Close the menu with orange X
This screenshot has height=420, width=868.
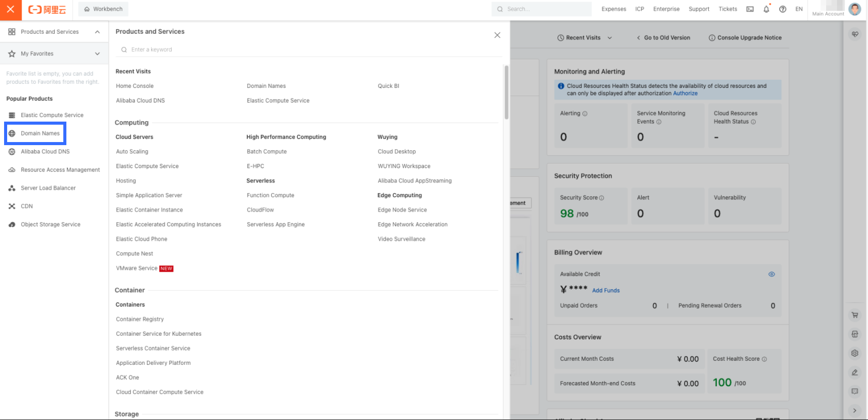pyautogui.click(x=10, y=9)
